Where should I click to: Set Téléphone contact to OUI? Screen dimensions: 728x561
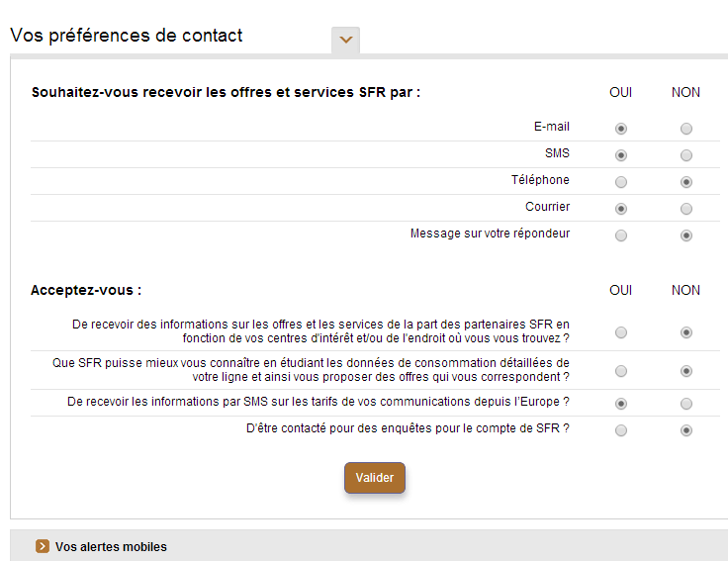621,182
